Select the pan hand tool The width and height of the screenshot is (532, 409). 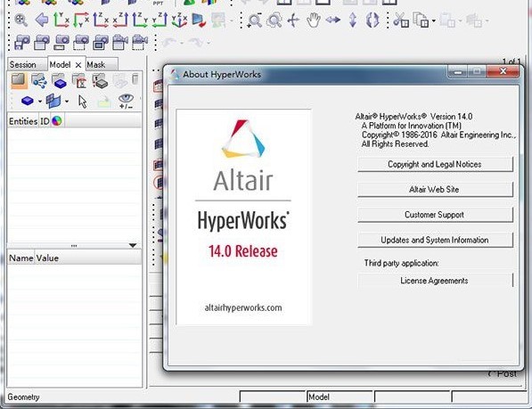pyautogui.click(x=313, y=20)
